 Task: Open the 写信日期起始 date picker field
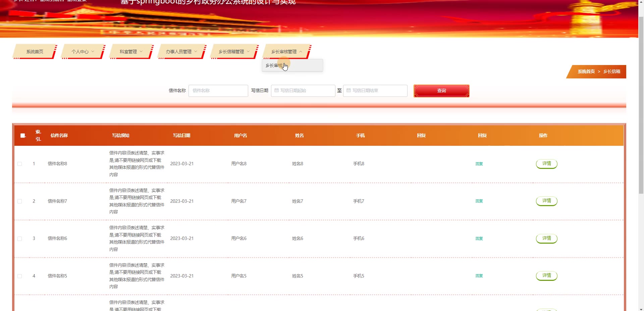[x=303, y=90]
